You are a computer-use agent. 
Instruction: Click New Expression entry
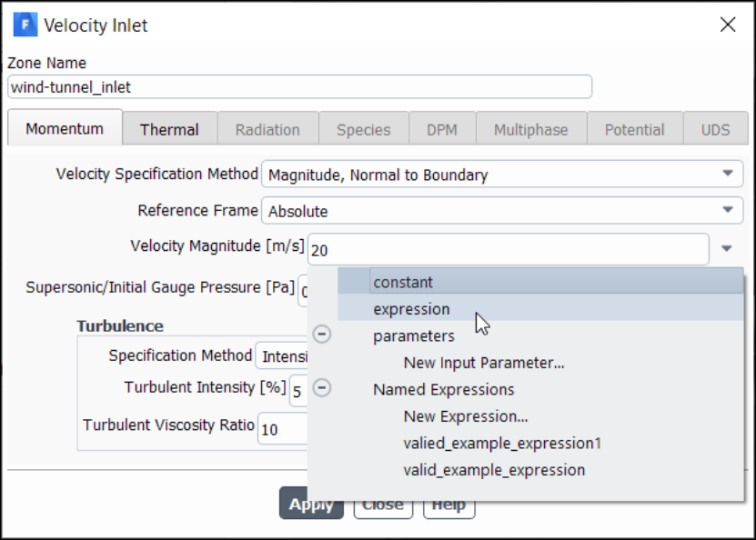(x=466, y=415)
